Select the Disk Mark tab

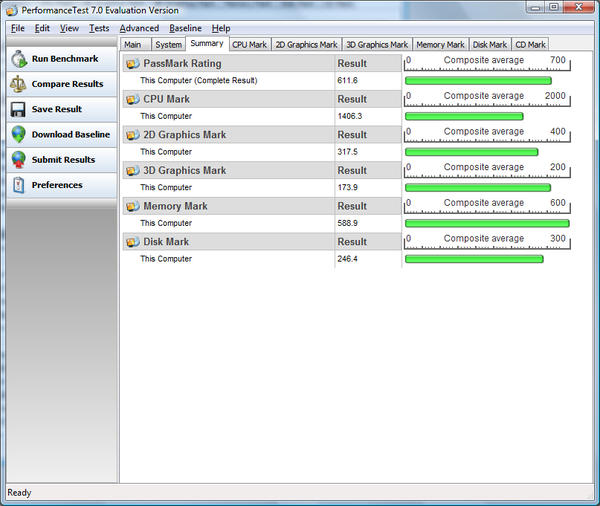point(490,44)
